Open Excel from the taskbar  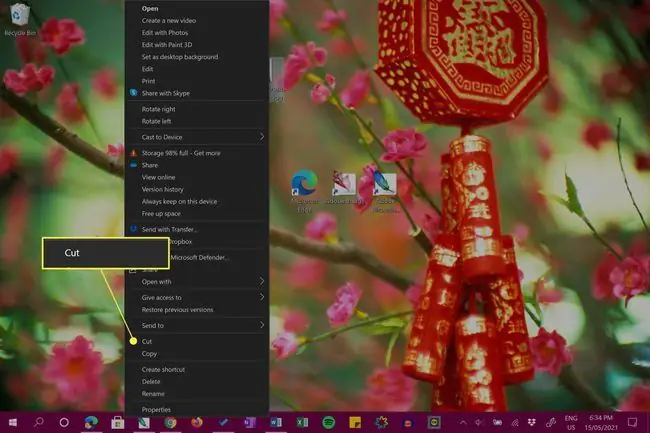click(302, 423)
